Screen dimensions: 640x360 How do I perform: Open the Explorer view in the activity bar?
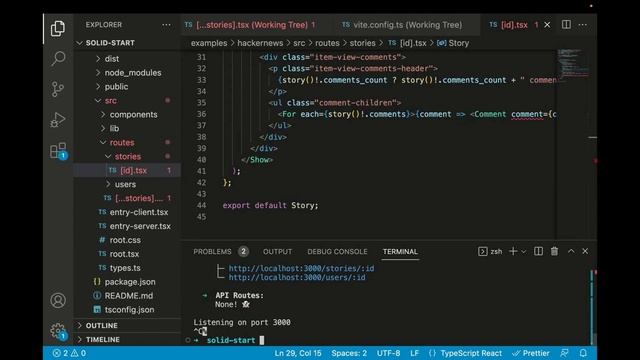point(58,29)
